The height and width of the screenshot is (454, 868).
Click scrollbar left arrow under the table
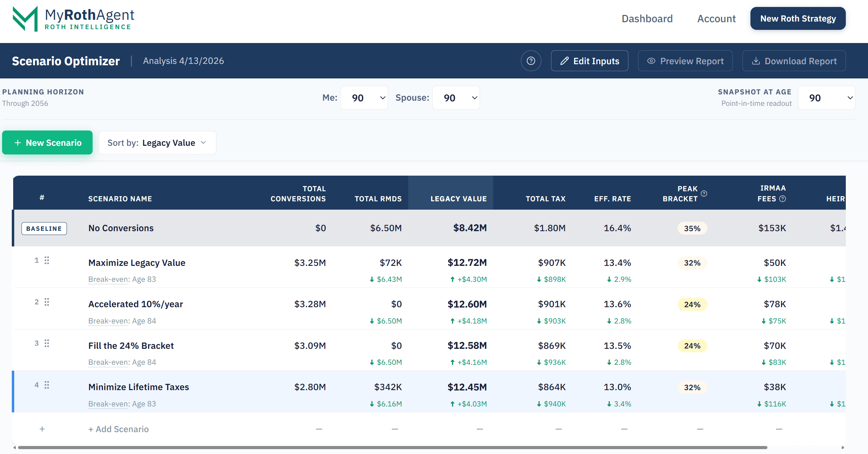[x=15, y=447]
